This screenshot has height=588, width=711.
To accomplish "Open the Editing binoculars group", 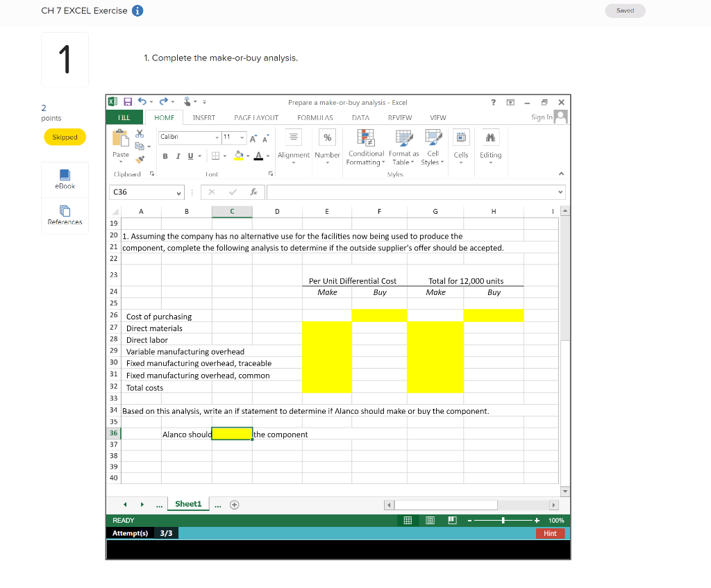I will coord(491,146).
